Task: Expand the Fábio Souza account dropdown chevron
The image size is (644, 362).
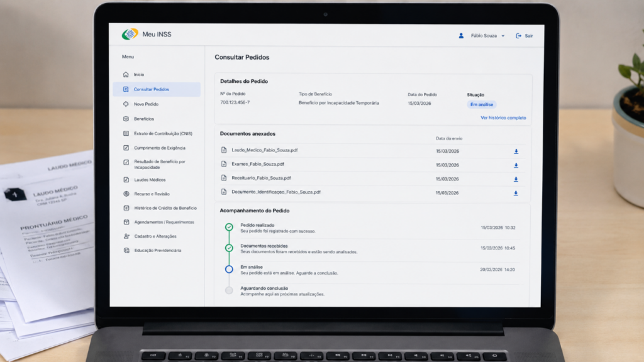Action: click(x=502, y=36)
